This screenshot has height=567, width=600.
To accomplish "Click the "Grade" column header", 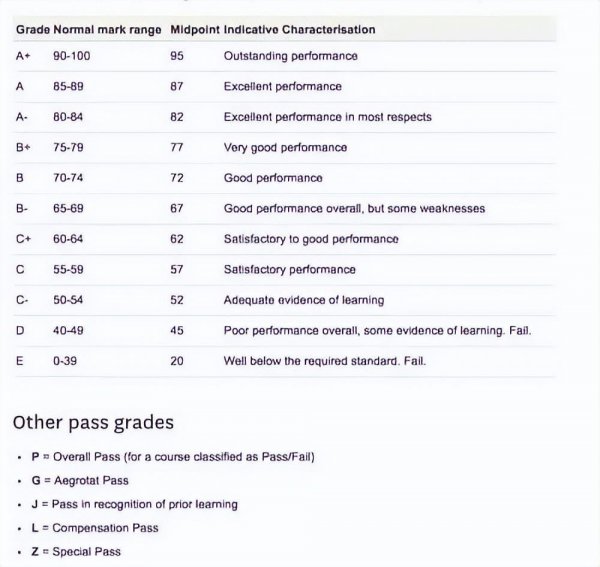I will point(32,30).
